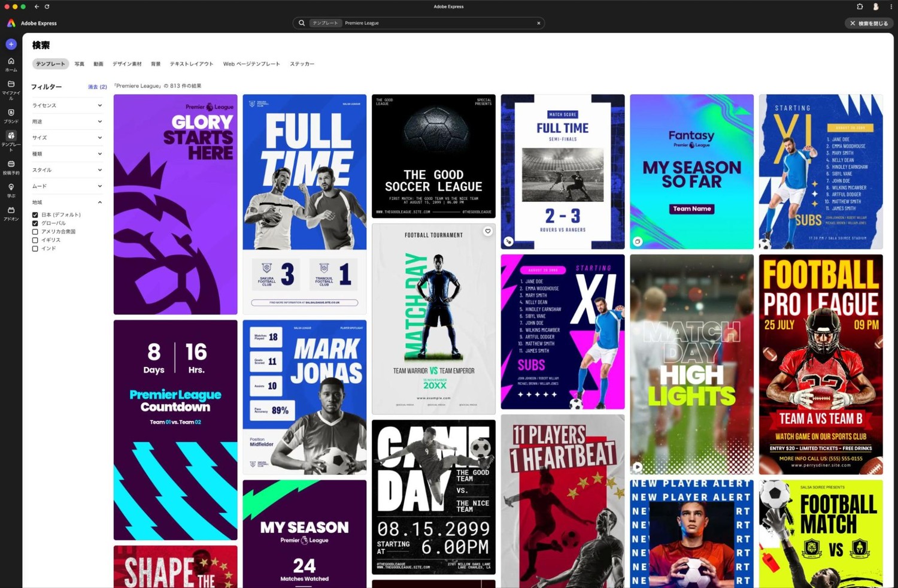Expand the ライセンス filter section

(66, 105)
